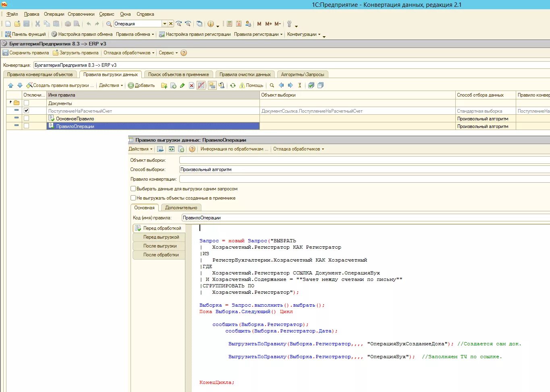Screen dimensions: 550x392
Task: Toggle disable checkbox for ПравилоОперации row
Action: pyautogui.click(x=26, y=126)
